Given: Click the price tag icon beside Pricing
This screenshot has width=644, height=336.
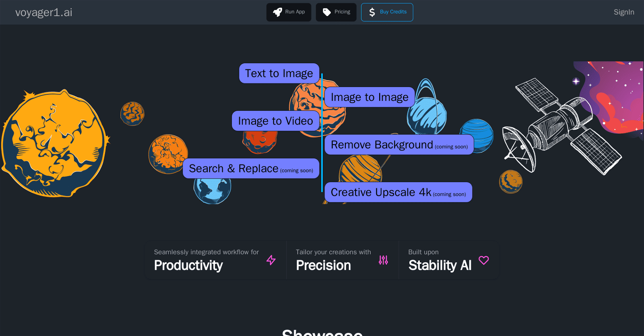Looking at the screenshot, I should pos(327,12).
